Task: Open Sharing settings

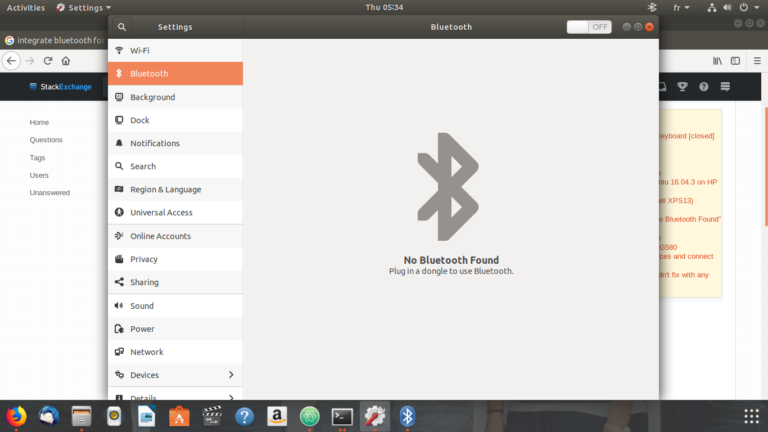Action: point(175,282)
